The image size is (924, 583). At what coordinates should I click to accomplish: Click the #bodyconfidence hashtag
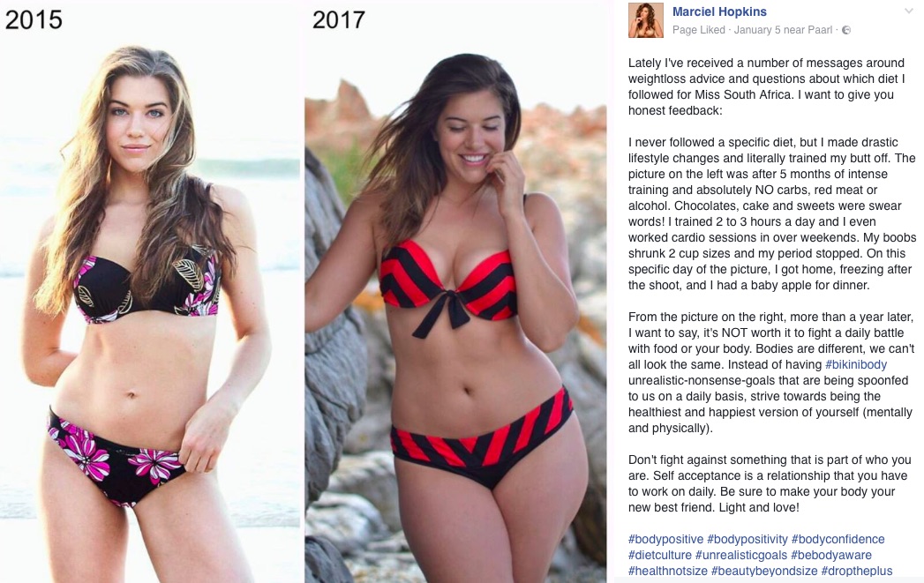pyautogui.click(x=838, y=540)
